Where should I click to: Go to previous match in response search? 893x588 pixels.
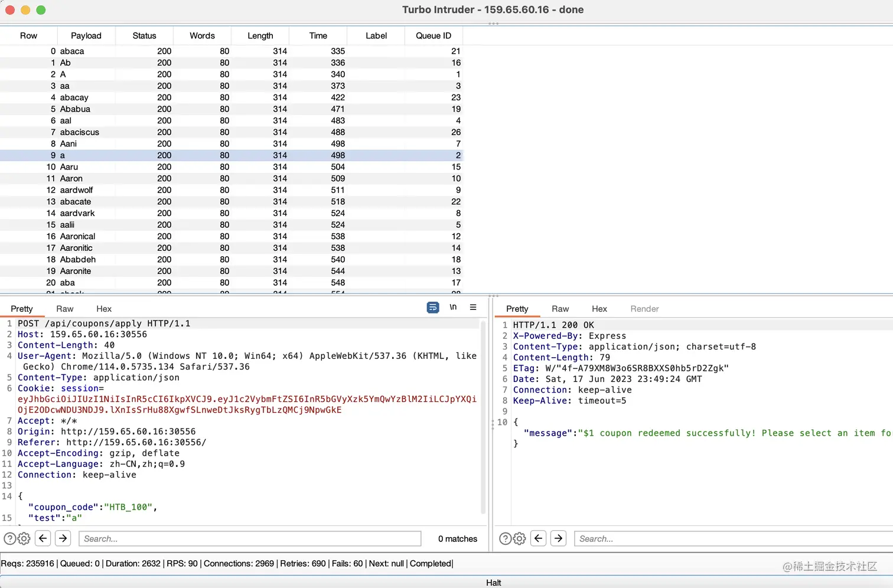(539, 538)
